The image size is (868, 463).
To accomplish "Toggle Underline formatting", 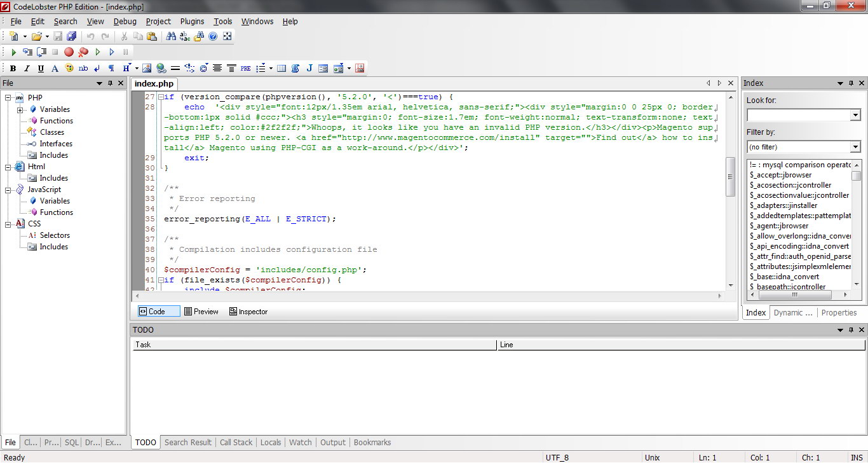I will point(41,68).
